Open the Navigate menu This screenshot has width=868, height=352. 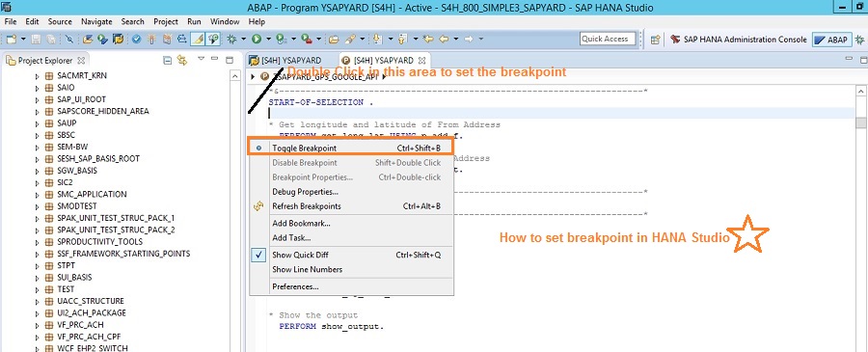(x=96, y=21)
